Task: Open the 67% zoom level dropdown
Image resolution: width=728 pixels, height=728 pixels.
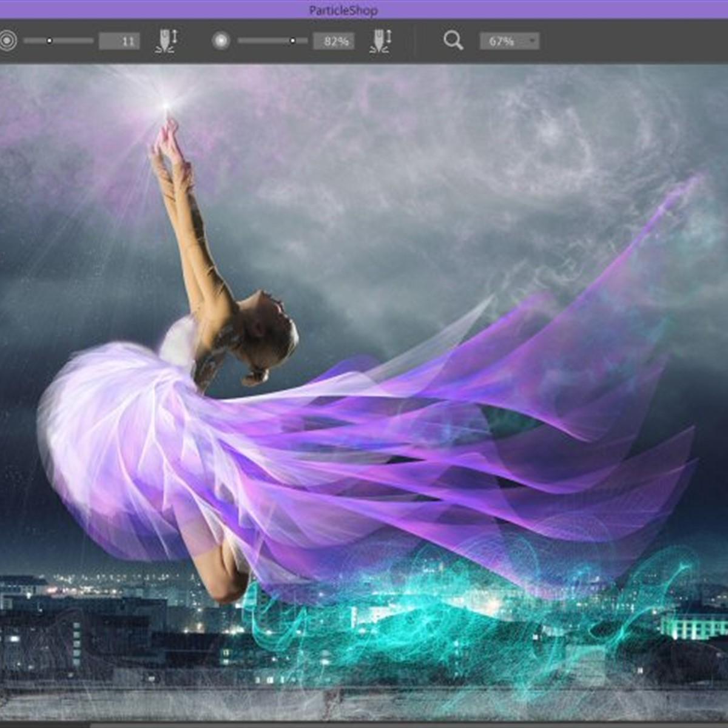Action: [507, 41]
